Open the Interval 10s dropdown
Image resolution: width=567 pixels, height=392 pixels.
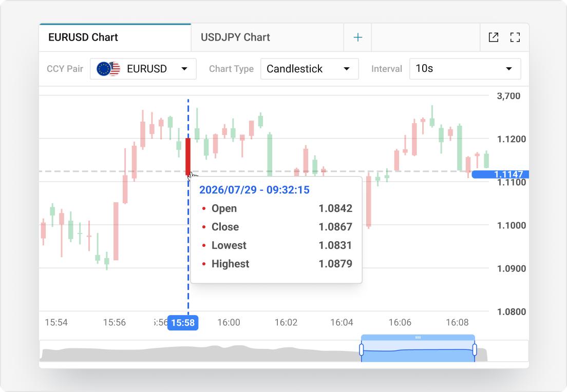465,69
